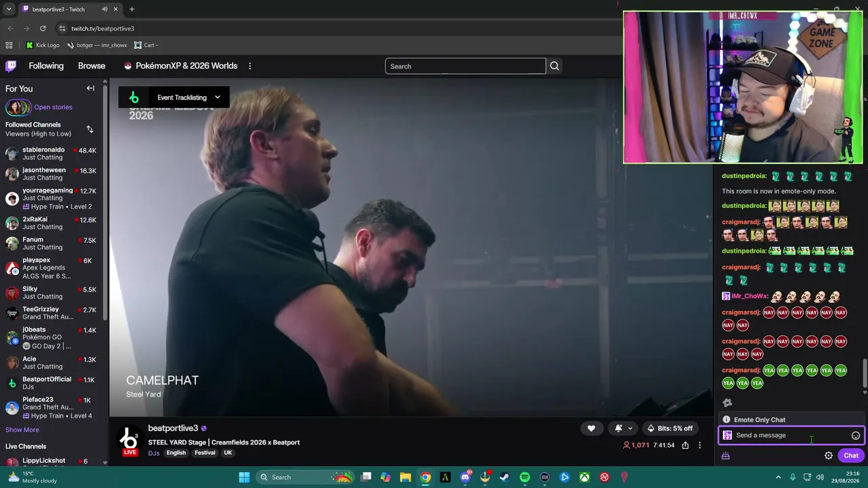Open the playapex channel

coord(52,268)
